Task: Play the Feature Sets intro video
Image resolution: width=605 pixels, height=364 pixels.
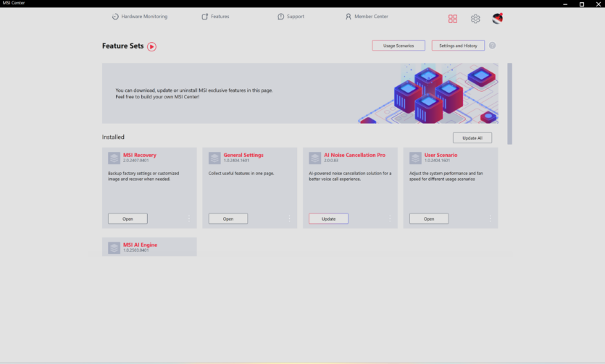Action: pyautogui.click(x=151, y=46)
